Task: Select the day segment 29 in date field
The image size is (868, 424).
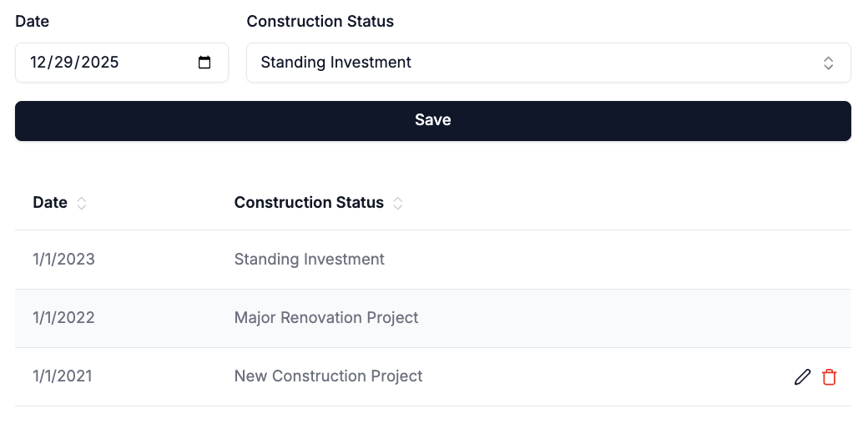Action: (x=63, y=62)
